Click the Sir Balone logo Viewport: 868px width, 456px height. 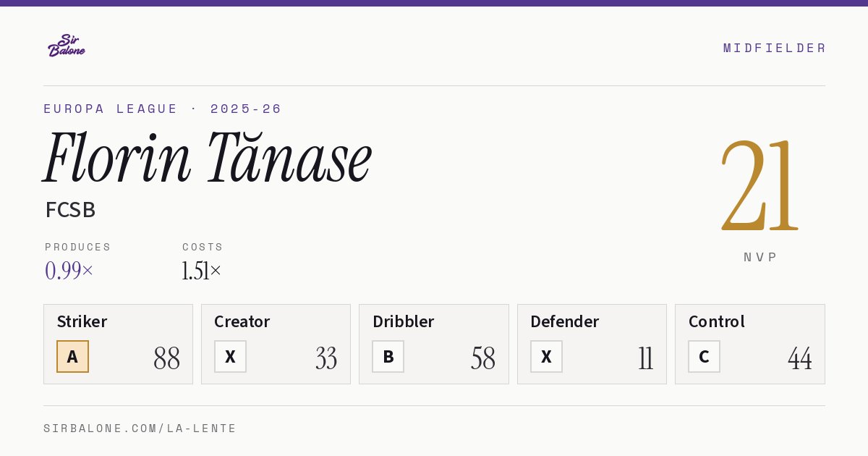point(67,46)
